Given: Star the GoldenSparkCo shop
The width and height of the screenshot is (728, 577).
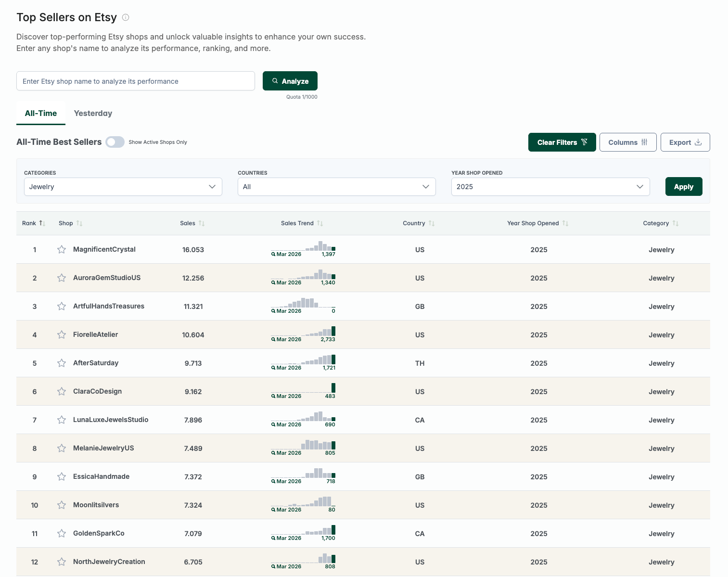Looking at the screenshot, I should click(62, 533).
